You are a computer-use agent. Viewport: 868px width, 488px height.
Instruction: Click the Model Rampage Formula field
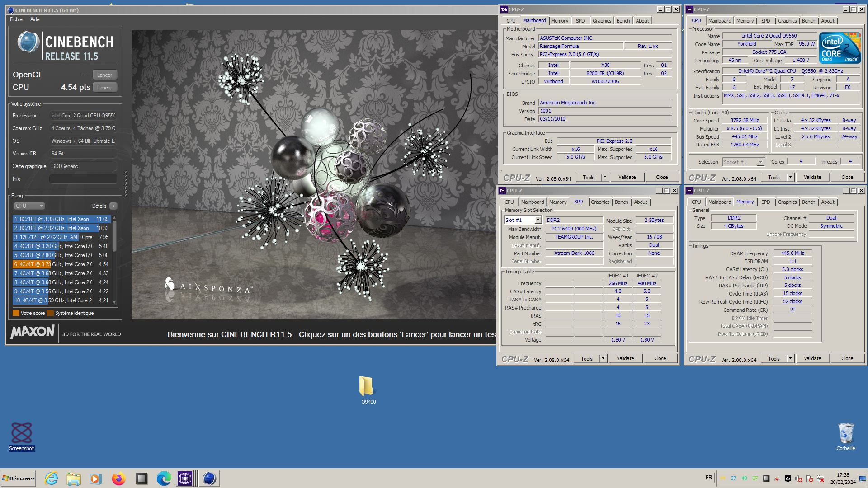tap(580, 46)
